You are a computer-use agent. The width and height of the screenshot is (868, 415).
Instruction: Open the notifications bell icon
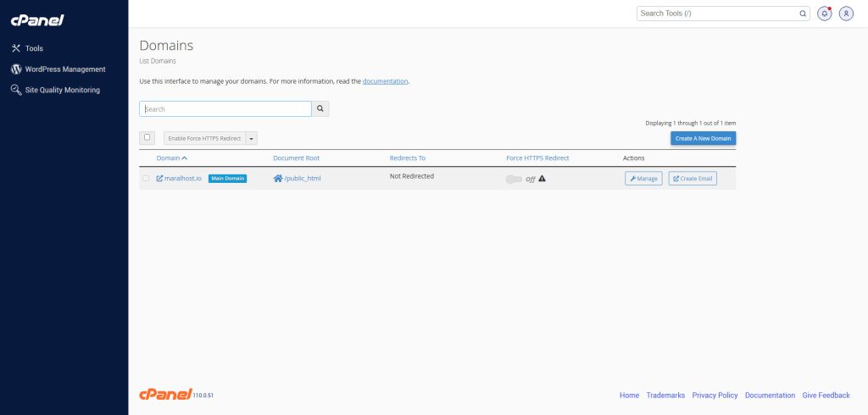click(x=824, y=14)
